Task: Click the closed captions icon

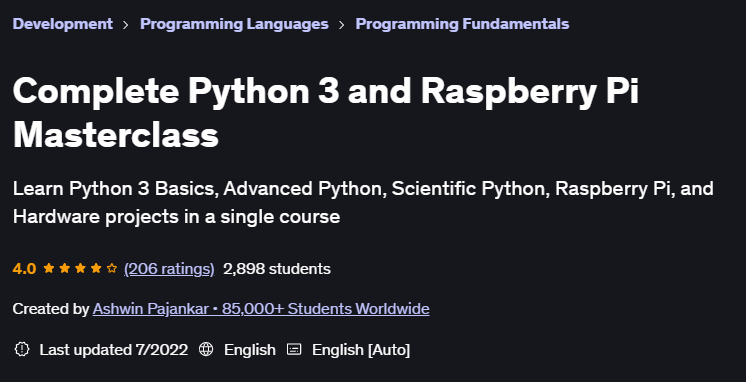Action: (x=294, y=349)
